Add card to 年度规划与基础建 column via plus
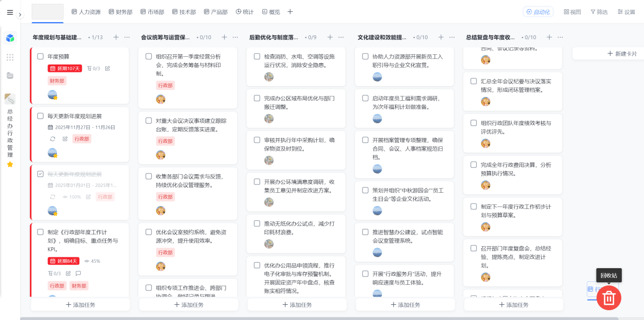Image resolution: width=644 pixels, height=320 pixels. click(x=116, y=37)
